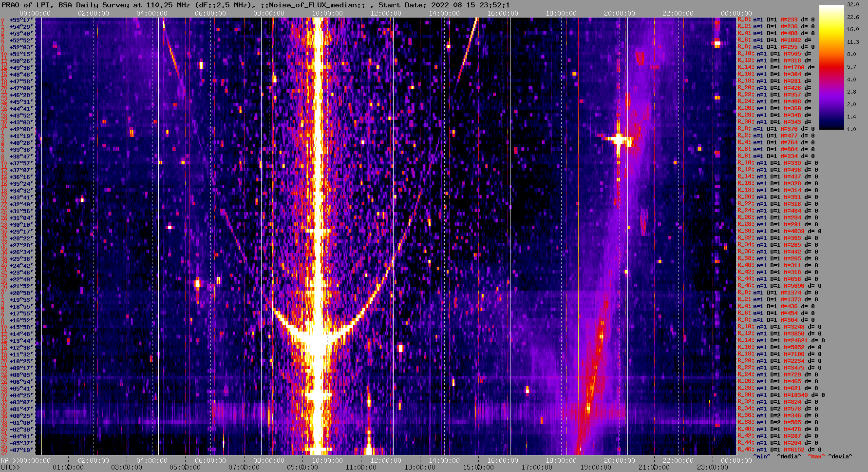This screenshot has height=472, width=868.
Task: Click the declination label +40°28'
Action: (x=20, y=143)
